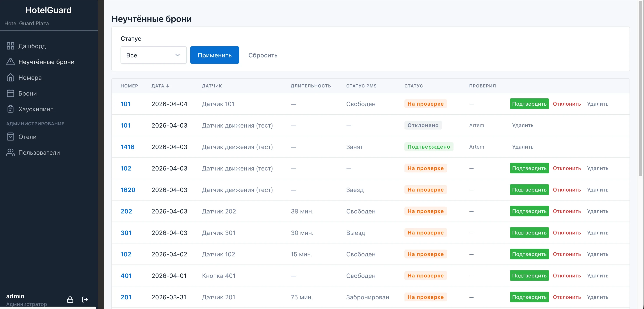644x309 pixels.
Task: Click the logout arrow icon
Action: click(85, 300)
